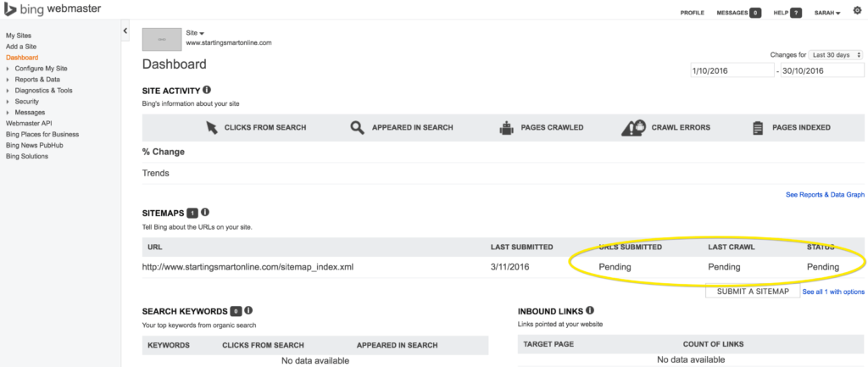Click the 3/11/2016 last submitted date

point(509,267)
